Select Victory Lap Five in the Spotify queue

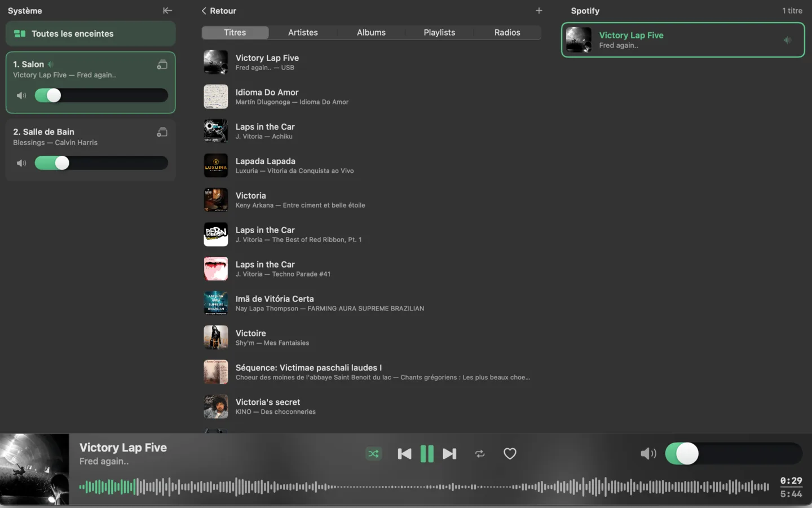683,40
